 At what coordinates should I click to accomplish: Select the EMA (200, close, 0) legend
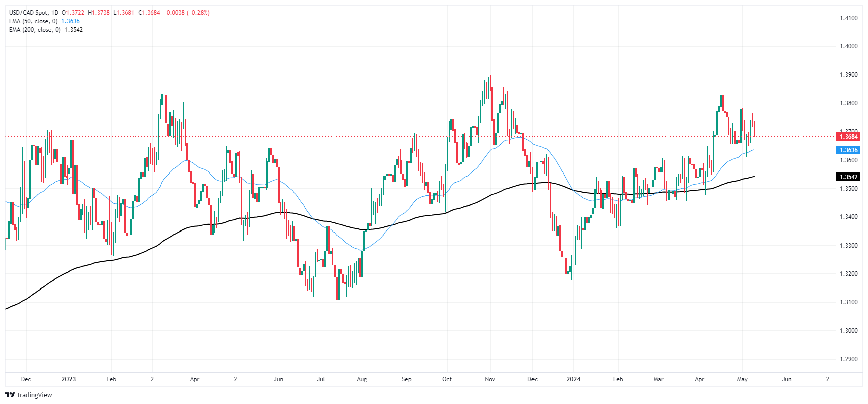(35, 30)
